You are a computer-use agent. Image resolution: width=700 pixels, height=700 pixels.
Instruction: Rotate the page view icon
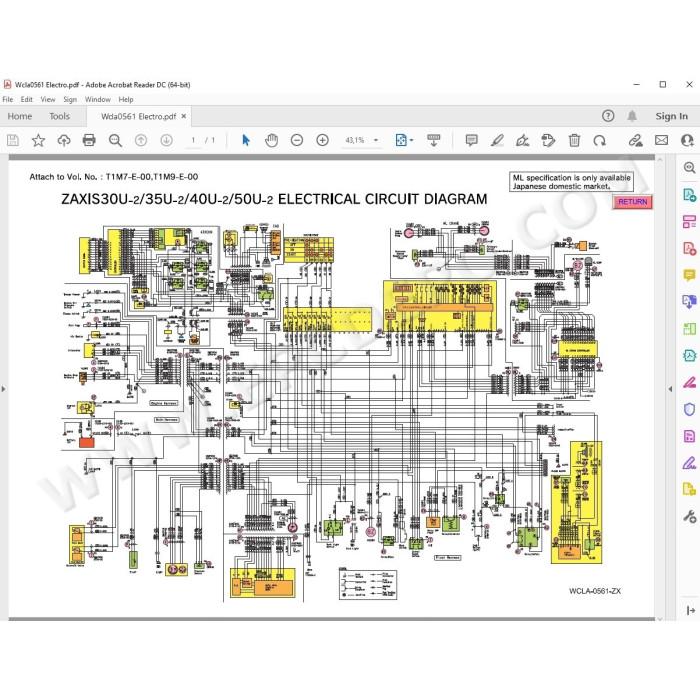point(600,141)
